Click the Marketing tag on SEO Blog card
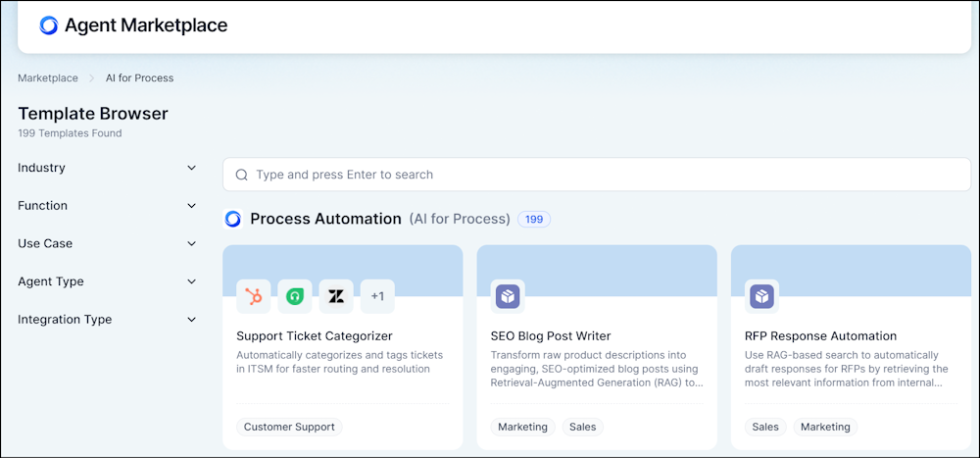The image size is (980, 458). click(x=522, y=427)
